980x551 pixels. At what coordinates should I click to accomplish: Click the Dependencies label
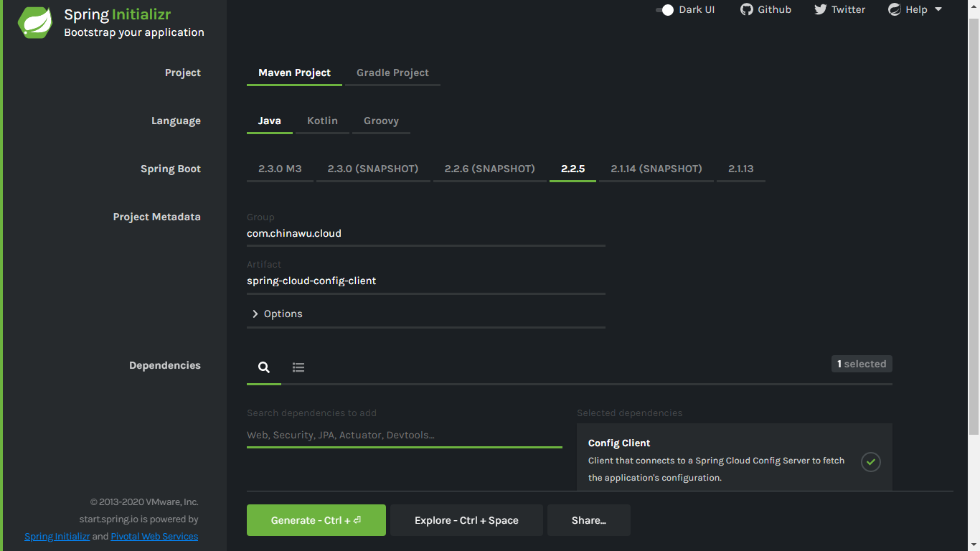click(165, 365)
